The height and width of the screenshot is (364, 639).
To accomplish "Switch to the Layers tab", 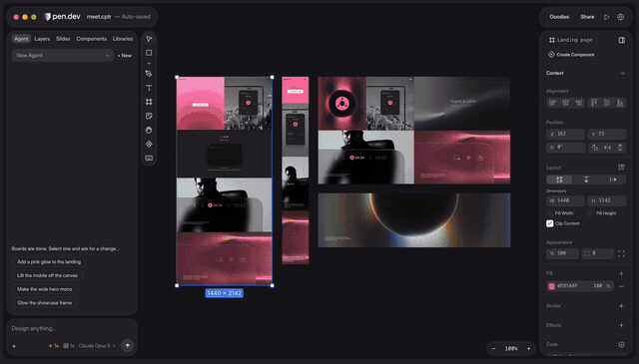I will coord(42,39).
